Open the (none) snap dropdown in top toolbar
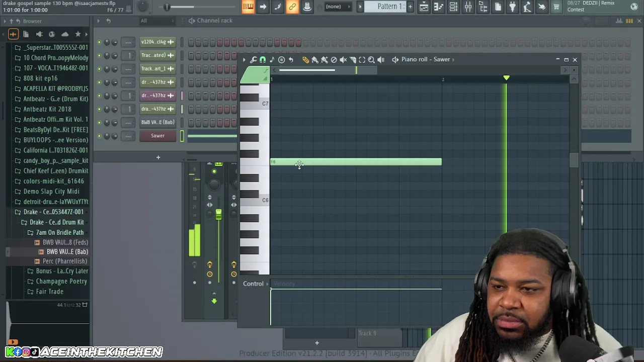Image resolution: width=644 pixels, height=362 pixels. [x=338, y=7]
